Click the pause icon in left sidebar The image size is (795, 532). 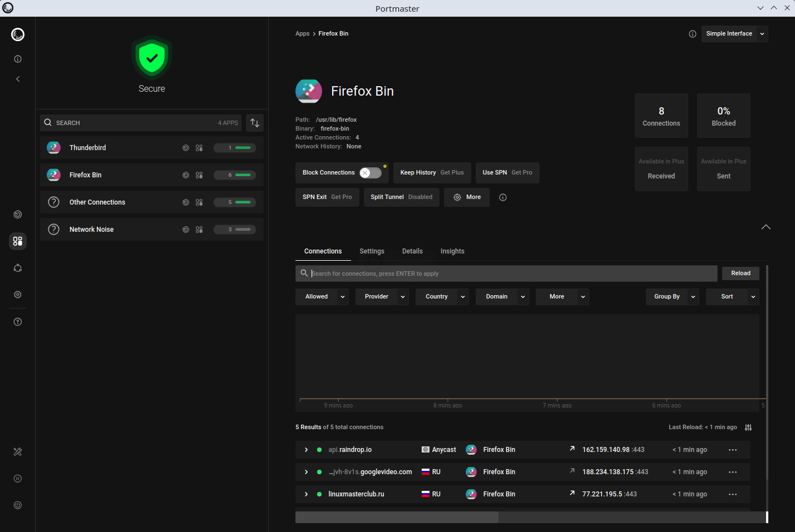[x=18, y=479]
